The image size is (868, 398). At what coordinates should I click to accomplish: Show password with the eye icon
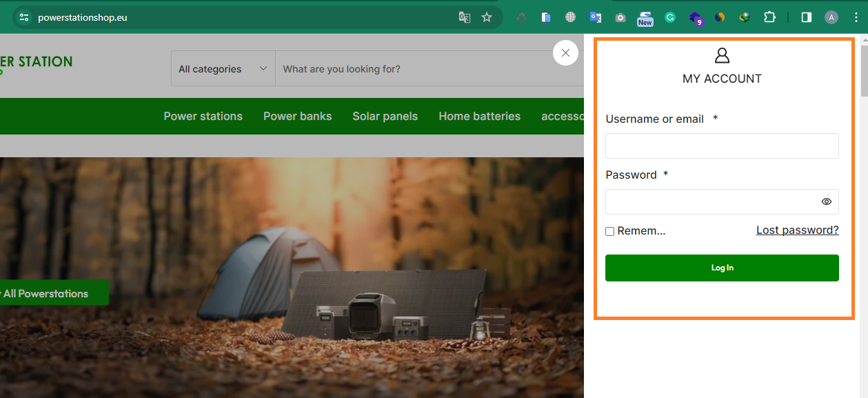point(827,201)
